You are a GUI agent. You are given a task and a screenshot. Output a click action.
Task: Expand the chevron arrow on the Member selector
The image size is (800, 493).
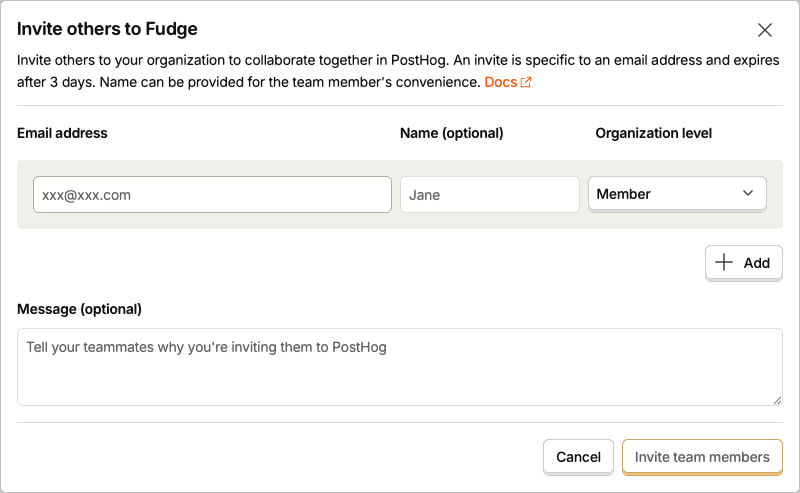[x=748, y=193]
